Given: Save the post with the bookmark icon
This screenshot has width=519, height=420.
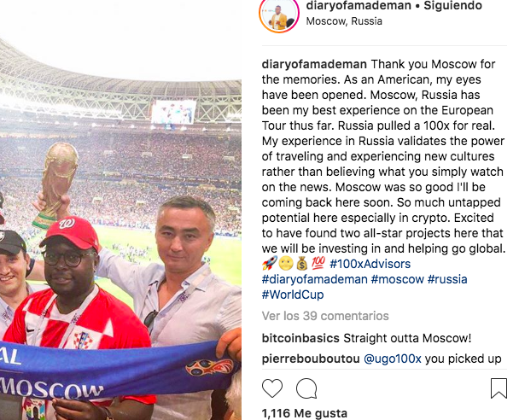Looking at the screenshot, I should tap(499, 388).
